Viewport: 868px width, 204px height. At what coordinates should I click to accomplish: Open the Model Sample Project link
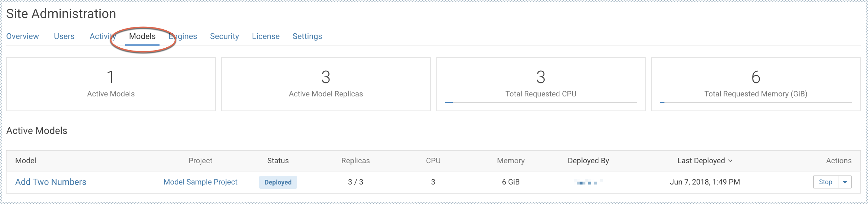[x=200, y=182]
